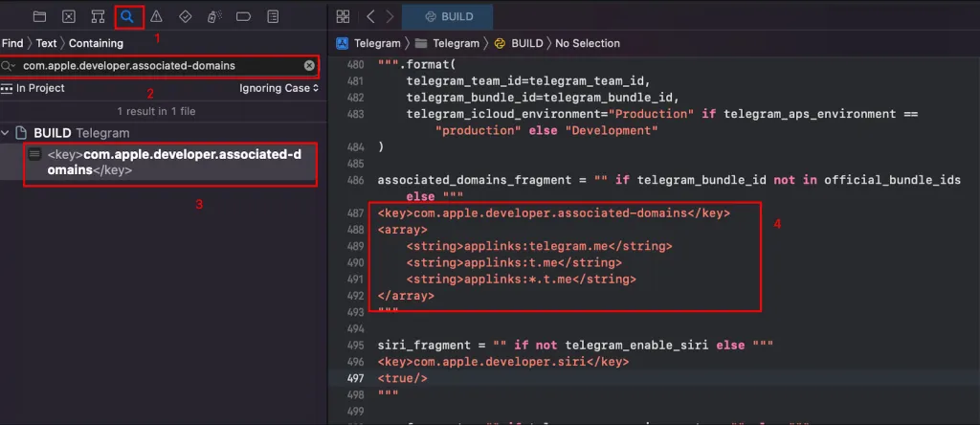980x425 pixels.
Task: Select the Find navigator magnifier icon
Action: coord(127,16)
